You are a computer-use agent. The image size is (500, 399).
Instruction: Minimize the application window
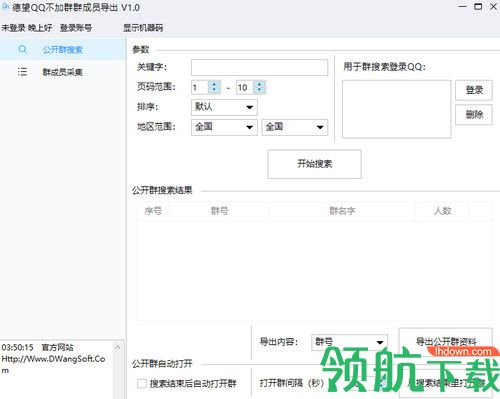462,7
